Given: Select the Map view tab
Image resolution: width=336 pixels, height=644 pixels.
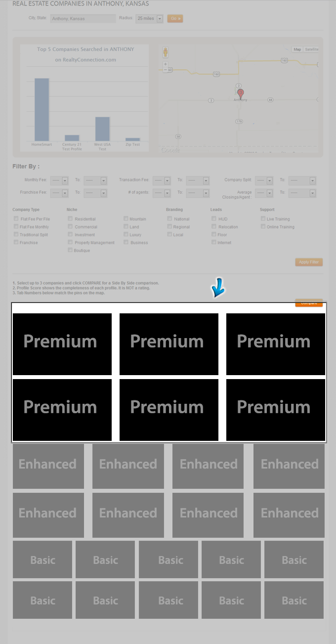Looking at the screenshot, I should point(297,49).
